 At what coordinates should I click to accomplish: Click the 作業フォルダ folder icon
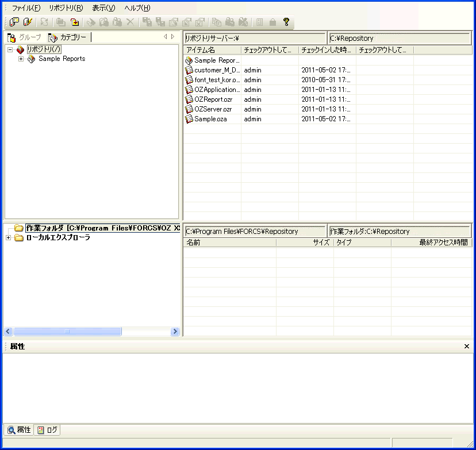[x=19, y=228]
